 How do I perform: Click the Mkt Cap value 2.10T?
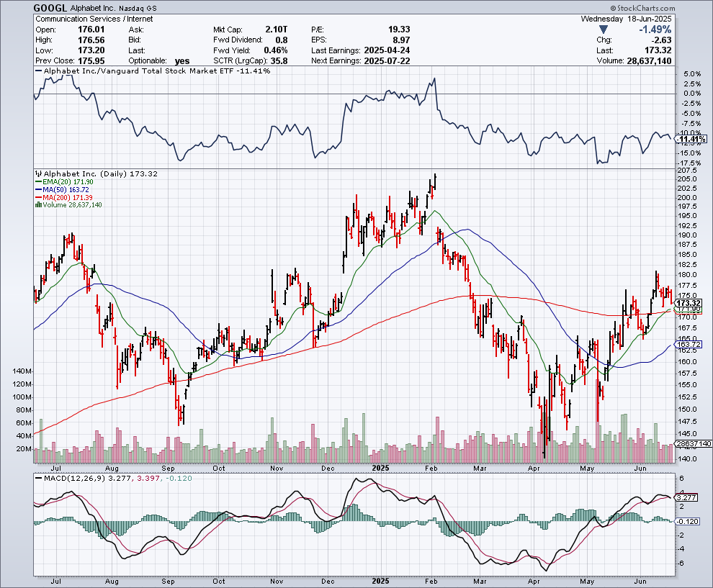pos(276,30)
